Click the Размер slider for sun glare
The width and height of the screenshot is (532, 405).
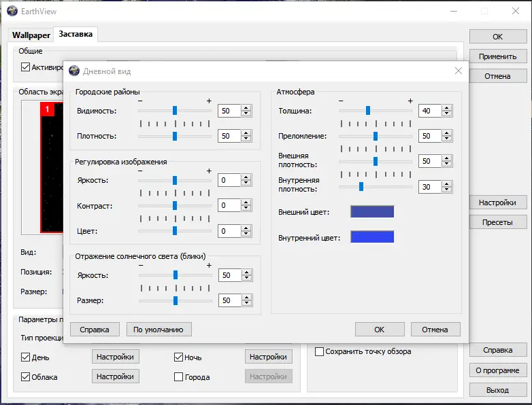[176, 300]
